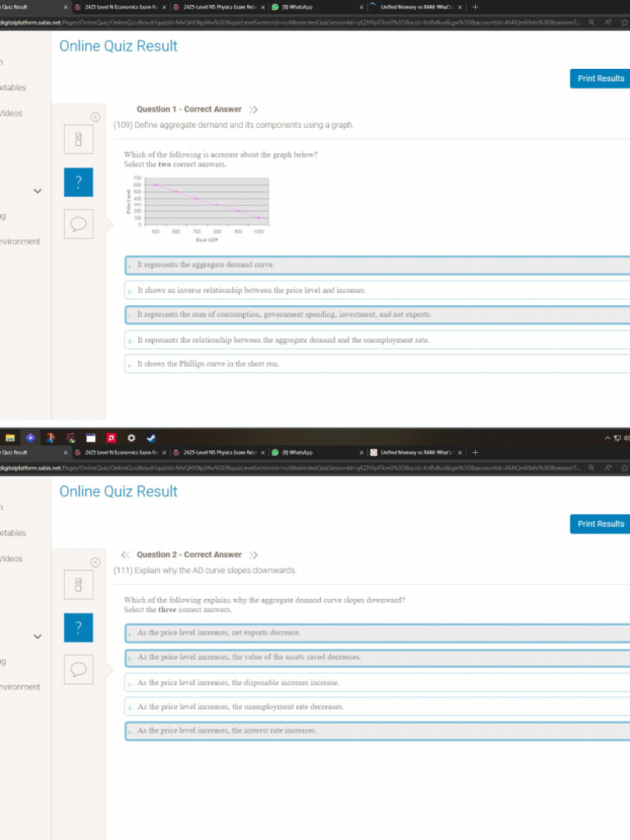Go back to previous question from Question 2

tap(126, 555)
